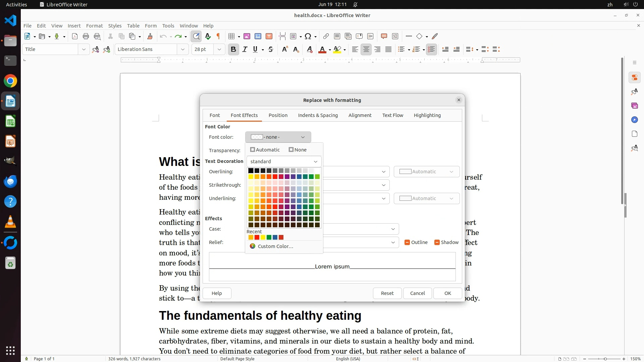The height and width of the screenshot is (362, 644).
Task: Enable the Outline checkbox
Action: pyautogui.click(x=407, y=242)
